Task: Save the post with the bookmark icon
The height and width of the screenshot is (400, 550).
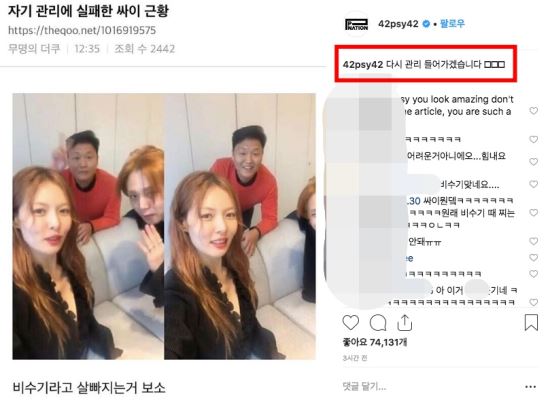Action: [x=531, y=322]
